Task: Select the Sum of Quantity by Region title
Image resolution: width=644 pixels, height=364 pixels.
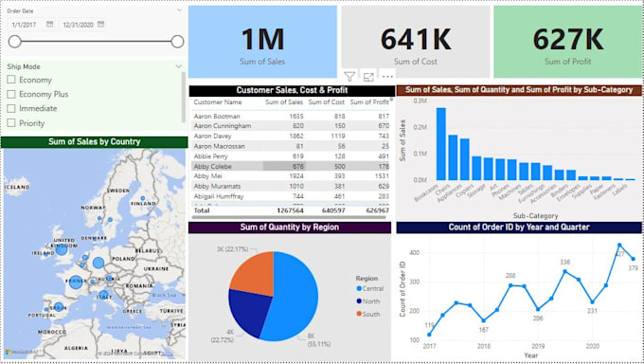Action: 290,227
